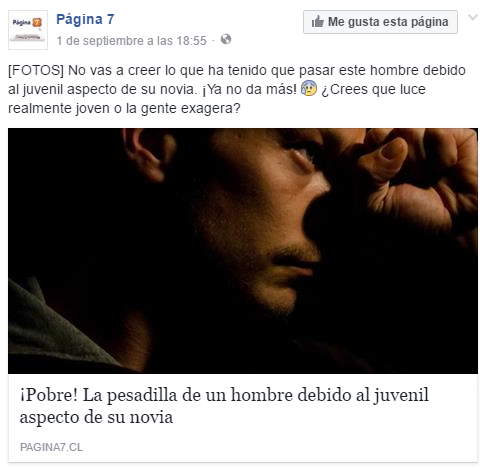Open the Página 7 profile picture
This screenshot has height=468, width=487.
point(28,30)
